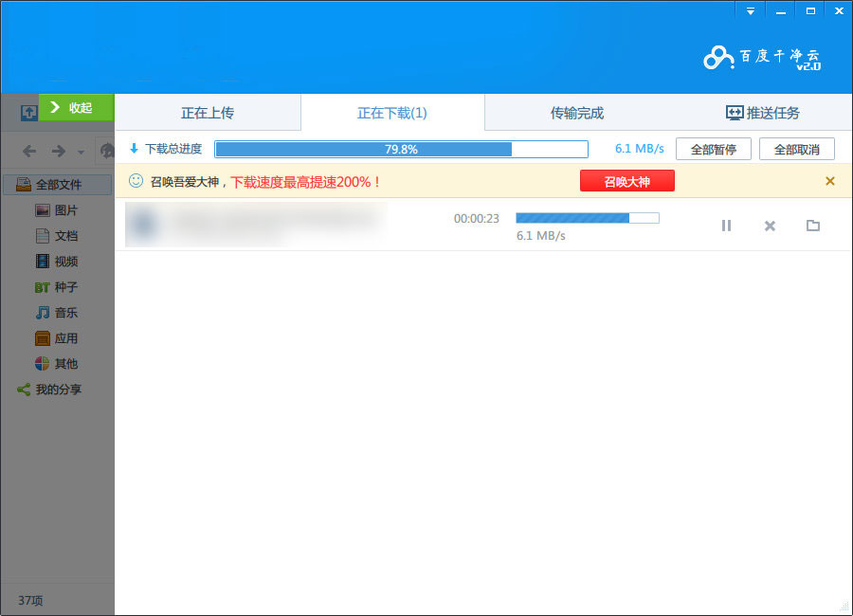This screenshot has height=616, width=853.
Task: Click the 全部暂停 pause all button
Action: click(713, 149)
